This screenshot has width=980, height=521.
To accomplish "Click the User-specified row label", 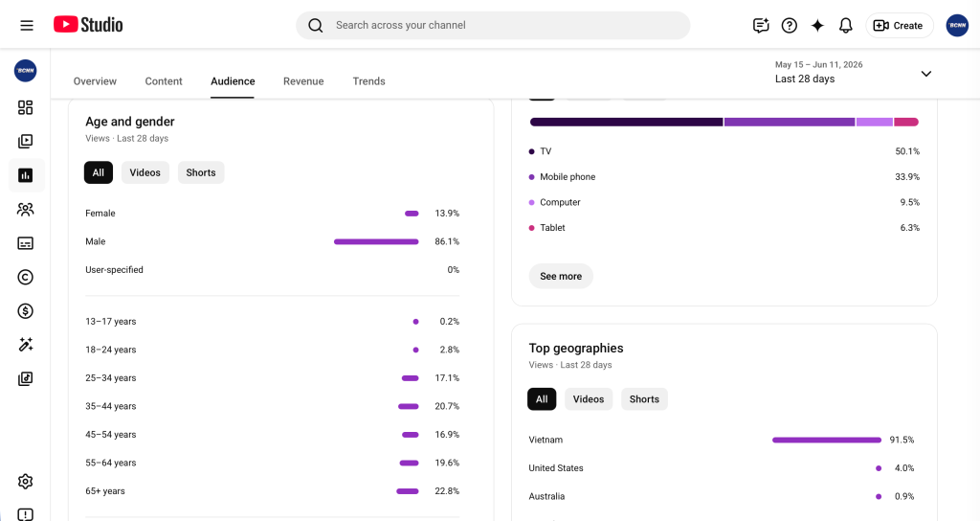I will tap(114, 269).
